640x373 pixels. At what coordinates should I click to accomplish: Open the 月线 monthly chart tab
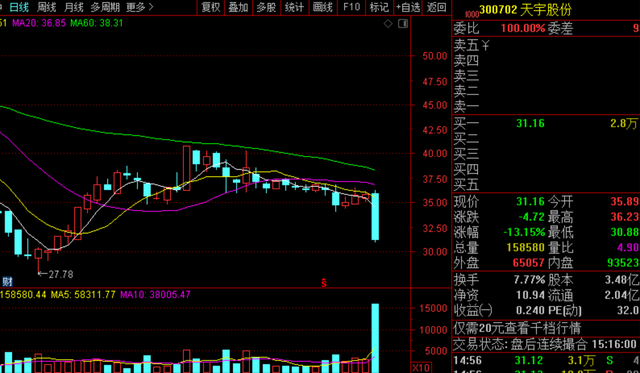[74, 7]
